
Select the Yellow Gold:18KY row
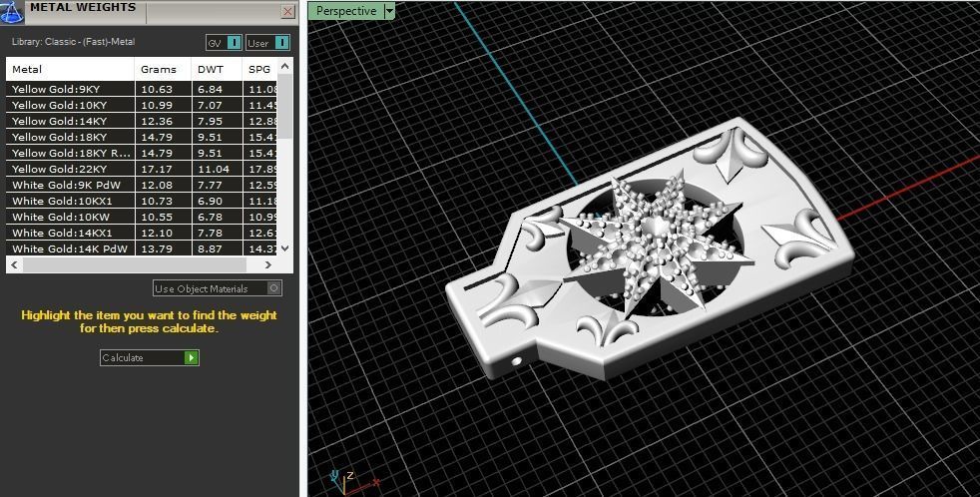[142, 137]
